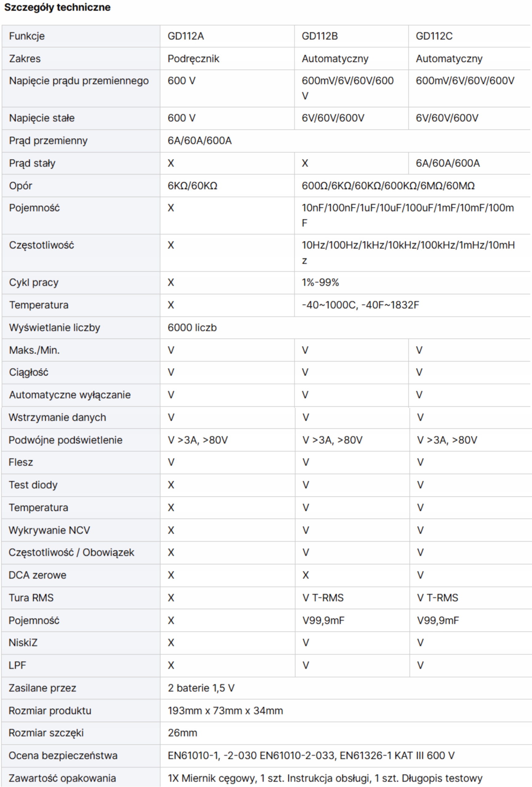Viewport: 532px width, 787px height.
Task: Click the "26mm" jaw size value
Action: 182,733
